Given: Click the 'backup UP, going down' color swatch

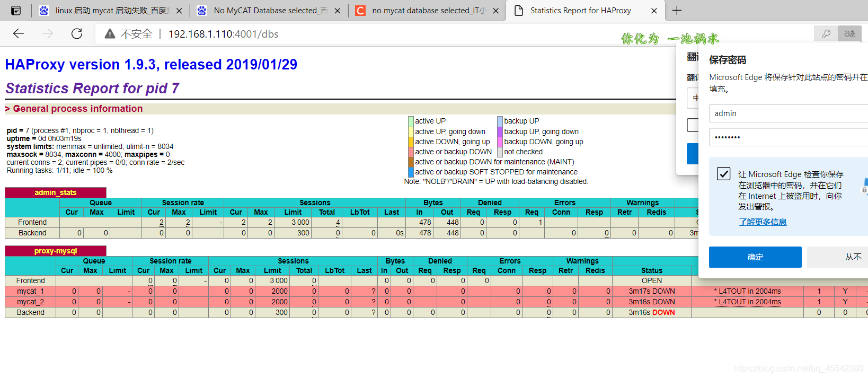Looking at the screenshot, I should click(x=500, y=131).
